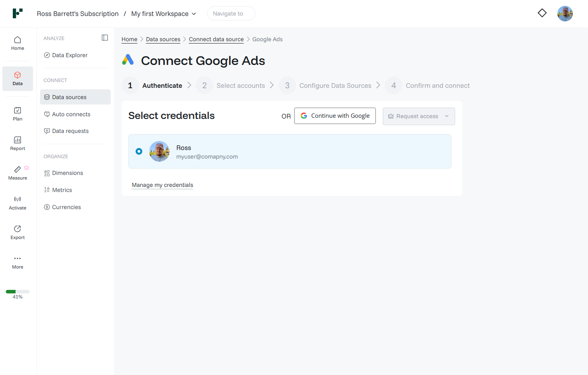Click the email myuser@comapny.com

tap(207, 157)
